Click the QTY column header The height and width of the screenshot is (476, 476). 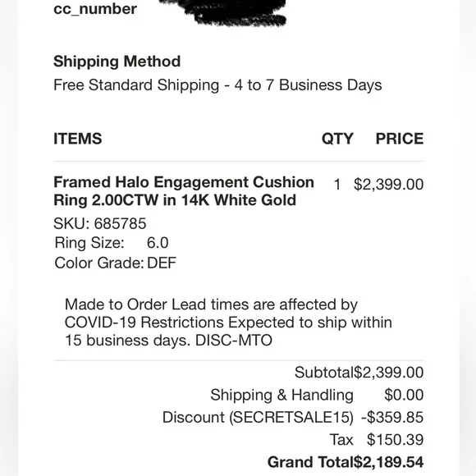337,139
